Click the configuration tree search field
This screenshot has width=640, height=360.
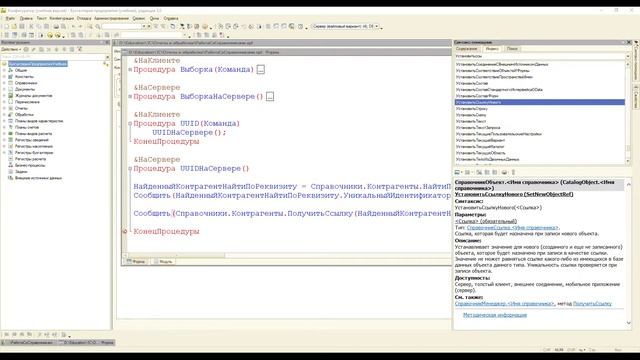(53, 57)
